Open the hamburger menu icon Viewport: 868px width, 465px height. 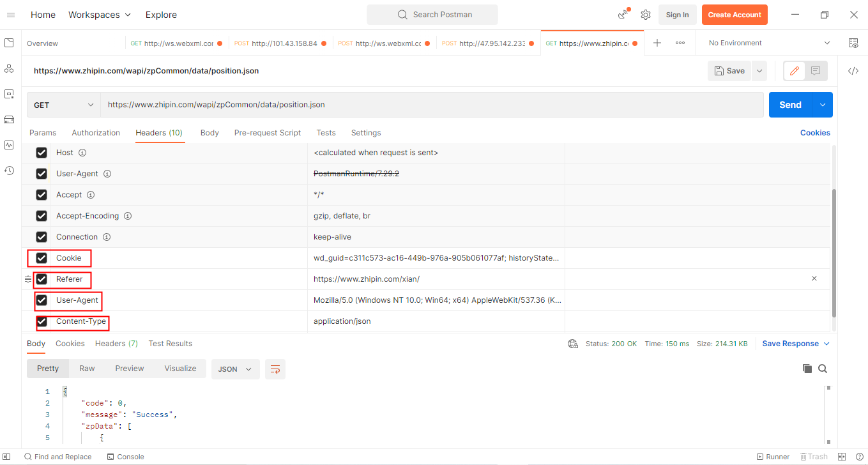pos(10,15)
